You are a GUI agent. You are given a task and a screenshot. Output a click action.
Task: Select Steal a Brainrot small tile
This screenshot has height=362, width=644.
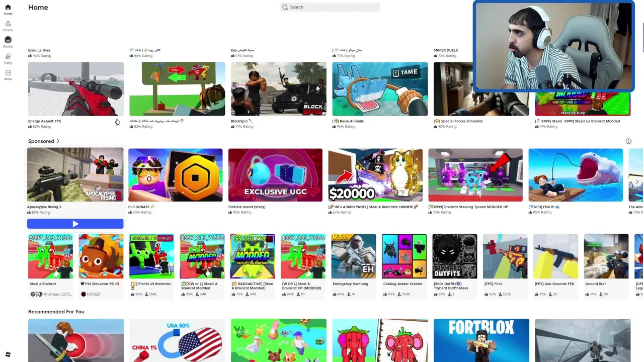(x=50, y=256)
